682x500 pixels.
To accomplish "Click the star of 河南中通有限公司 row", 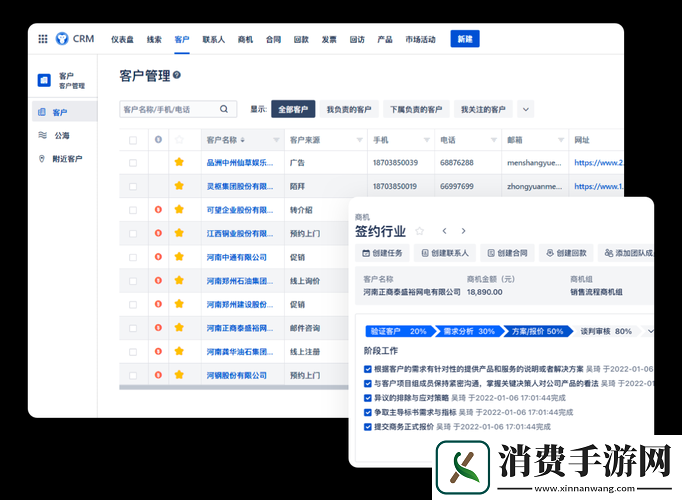I will (x=179, y=257).
